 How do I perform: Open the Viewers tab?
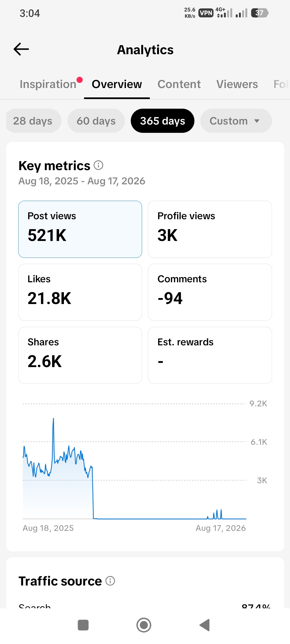(x=237, y=84)
